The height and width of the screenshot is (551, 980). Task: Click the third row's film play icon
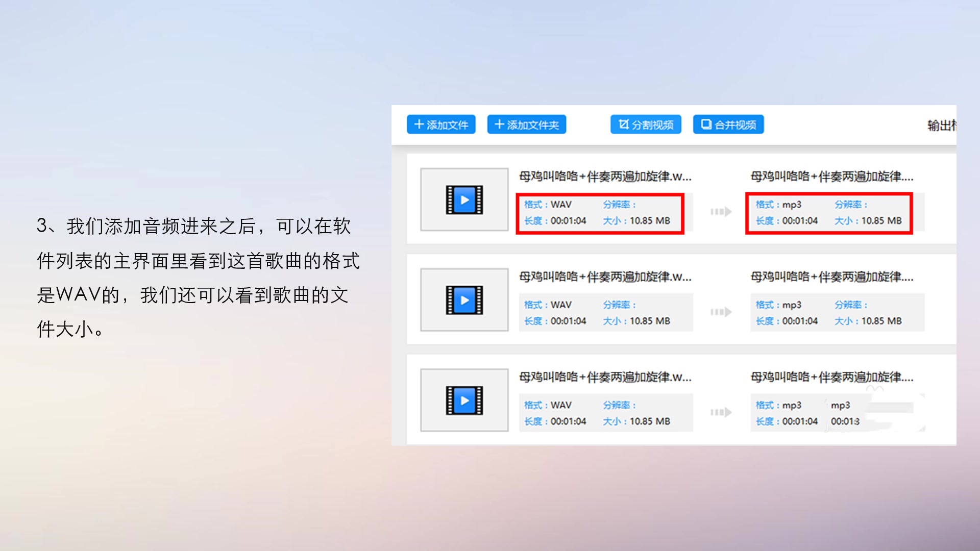tap(464, 400)
